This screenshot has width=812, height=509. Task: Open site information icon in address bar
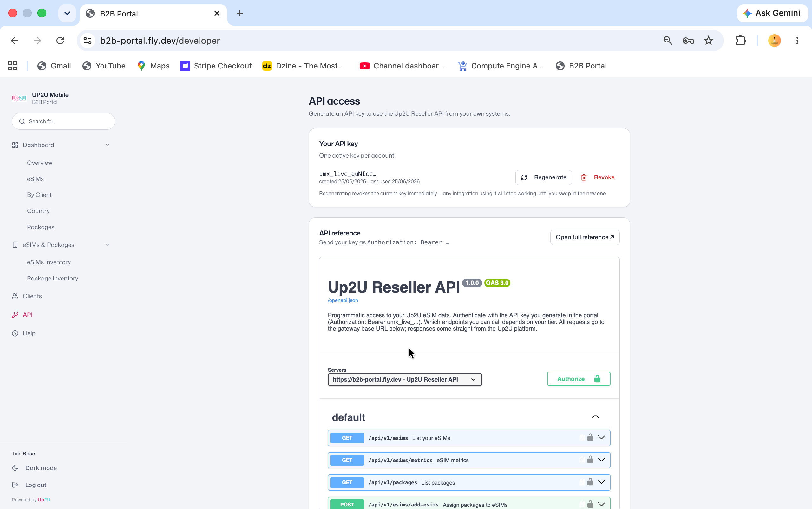[x=88, y=41]
